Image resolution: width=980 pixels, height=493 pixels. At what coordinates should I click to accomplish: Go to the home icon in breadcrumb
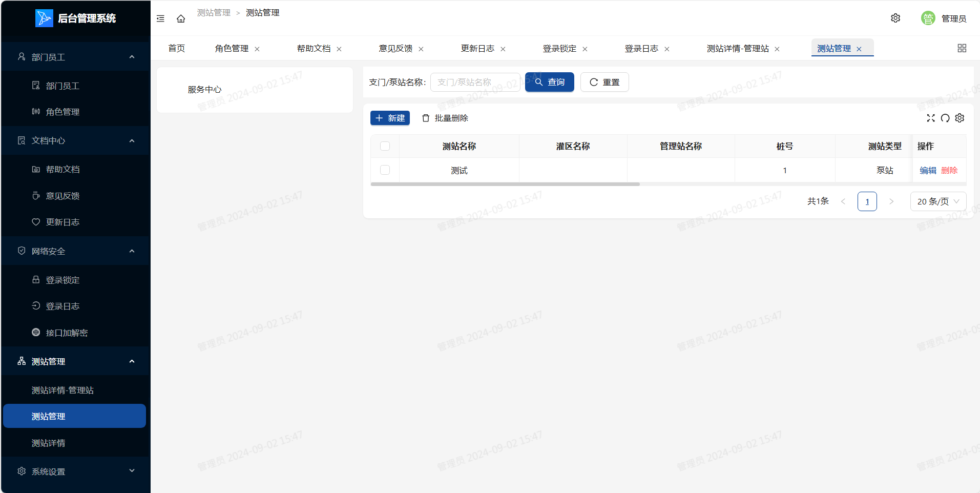click(181, 18)
